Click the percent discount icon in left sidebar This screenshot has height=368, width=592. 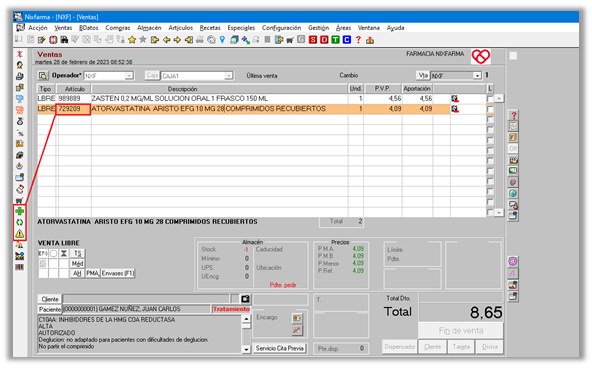pos(20,133)
